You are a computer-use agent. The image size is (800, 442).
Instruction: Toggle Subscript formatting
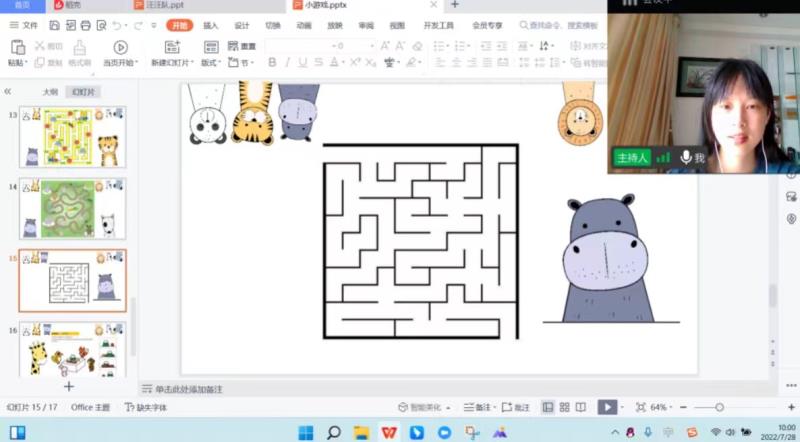(371, 62)
